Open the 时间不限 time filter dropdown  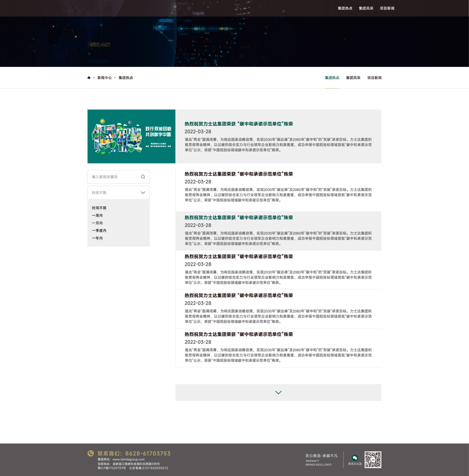[118, 193]
